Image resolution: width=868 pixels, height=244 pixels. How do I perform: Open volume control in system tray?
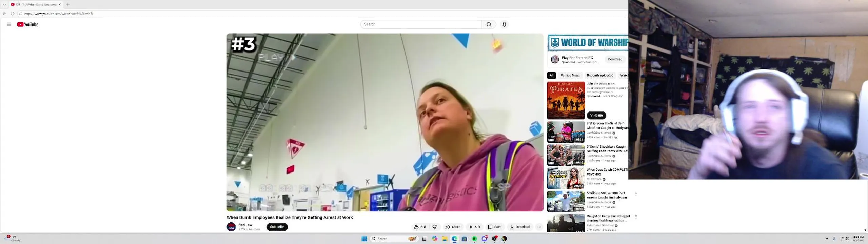click(847, 239)
